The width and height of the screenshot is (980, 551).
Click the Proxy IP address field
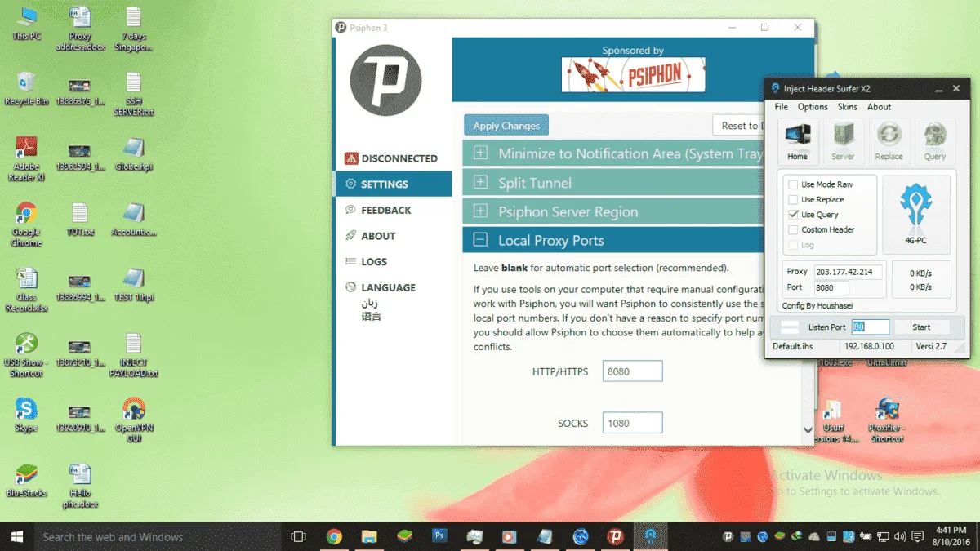tap(849, 272)
